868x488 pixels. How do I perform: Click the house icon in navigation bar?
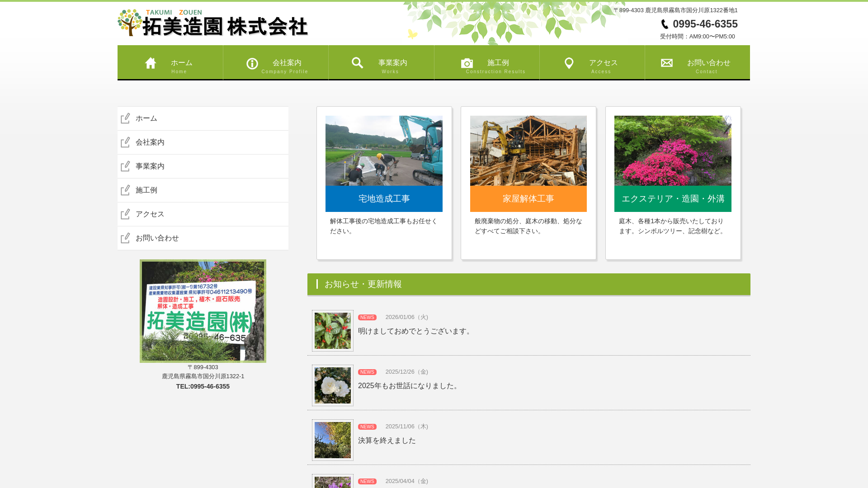coord(151,63)
